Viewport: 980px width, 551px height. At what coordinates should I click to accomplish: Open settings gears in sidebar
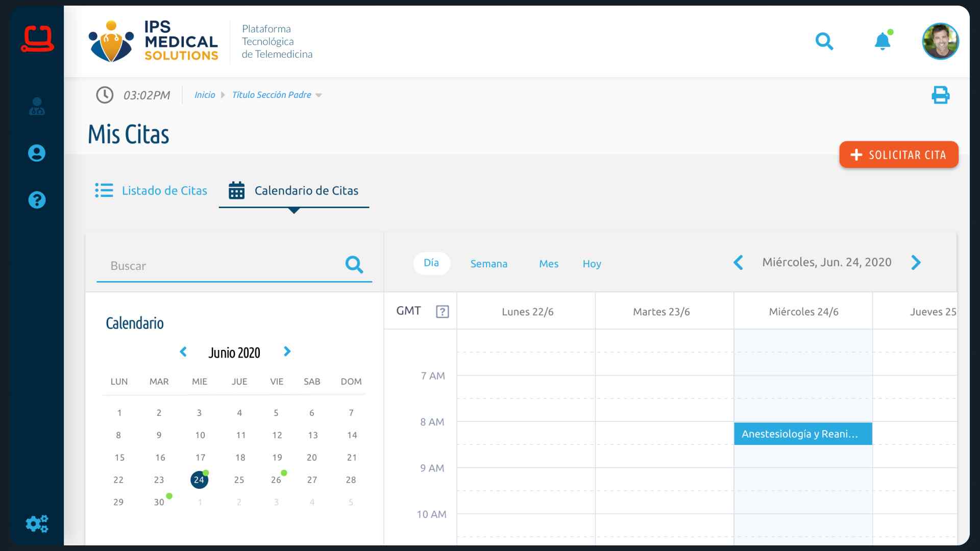click(x=37, y=523)
